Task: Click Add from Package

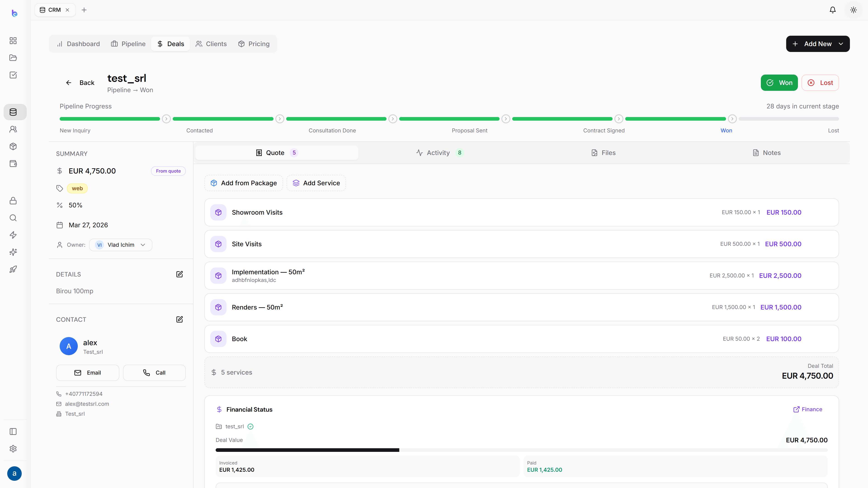Action: pyautogui.click(x=244, y=183)
